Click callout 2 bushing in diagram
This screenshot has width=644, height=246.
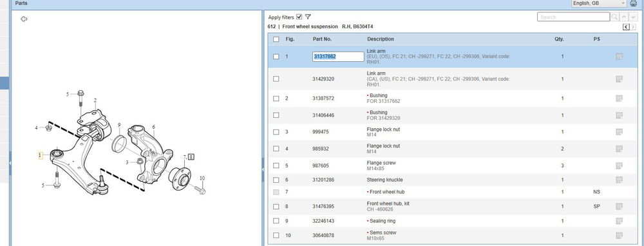[x=95, y=100]
